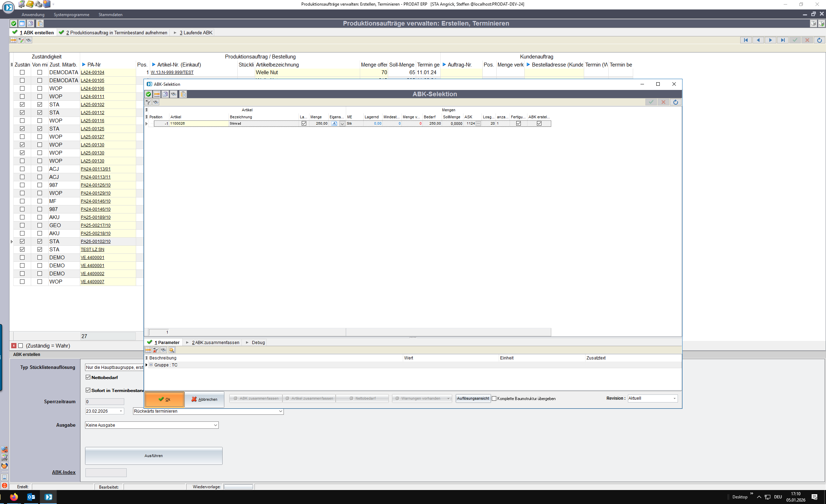Click the clipboard icon in ABK-Selektion toolbar
Viewport: 826px width, 504px height.
coord(183,94)
